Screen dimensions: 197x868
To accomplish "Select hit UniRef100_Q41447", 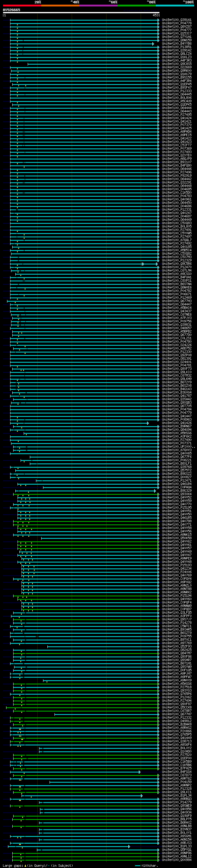I will tap(177, 416).
